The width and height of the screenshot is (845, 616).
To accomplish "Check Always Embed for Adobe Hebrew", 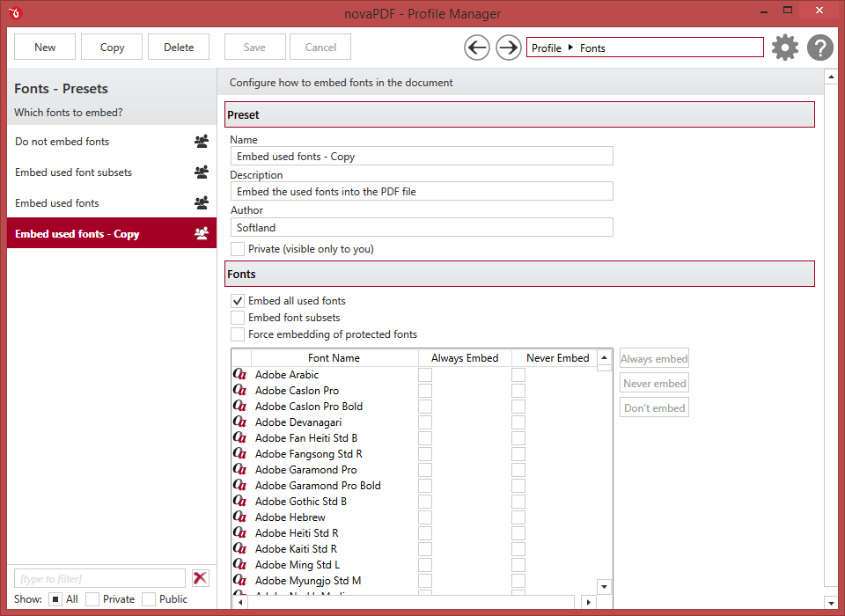I will click(x=425, y=517).
